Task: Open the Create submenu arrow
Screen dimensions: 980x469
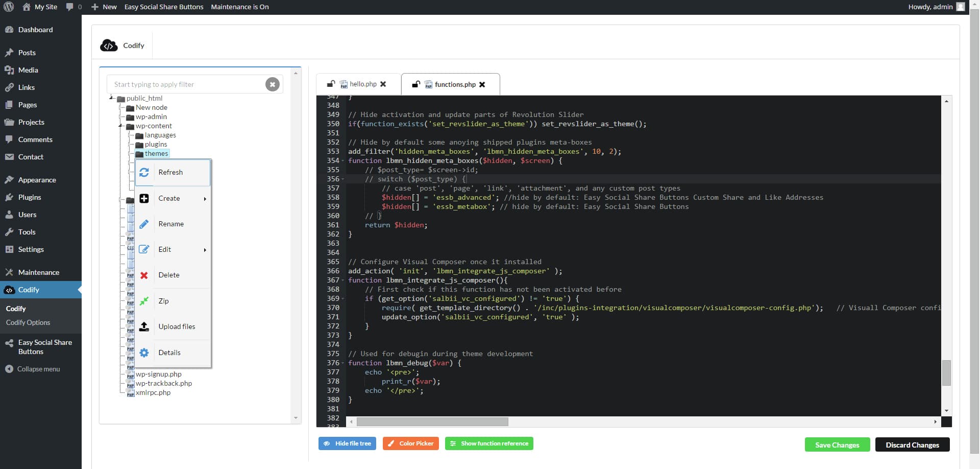Action: click(205, 199)
